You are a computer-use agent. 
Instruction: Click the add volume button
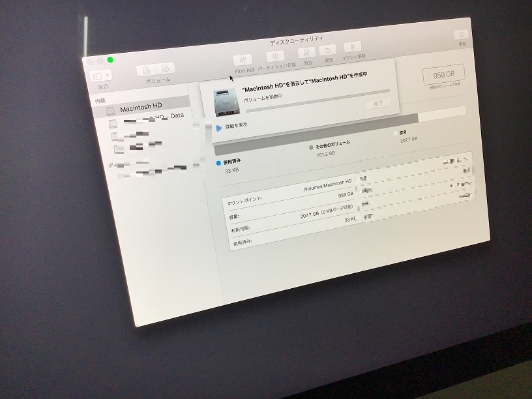click(x=147, y=70)
